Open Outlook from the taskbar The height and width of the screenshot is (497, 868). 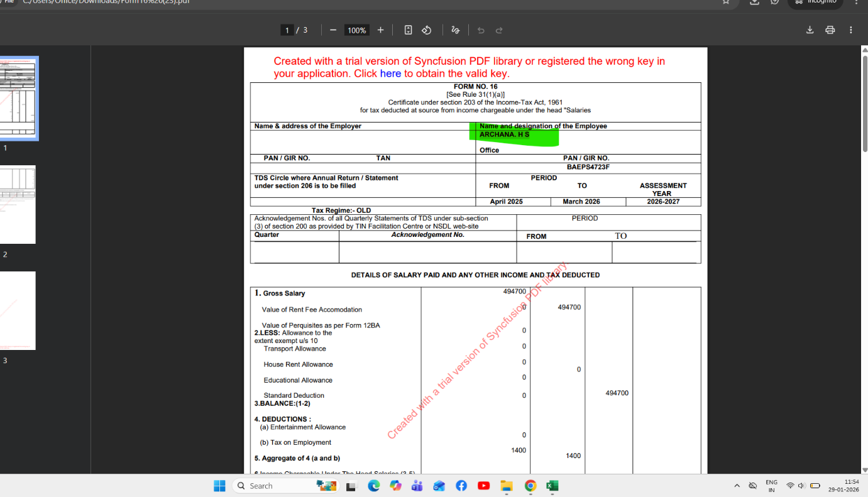pos(439,485)
